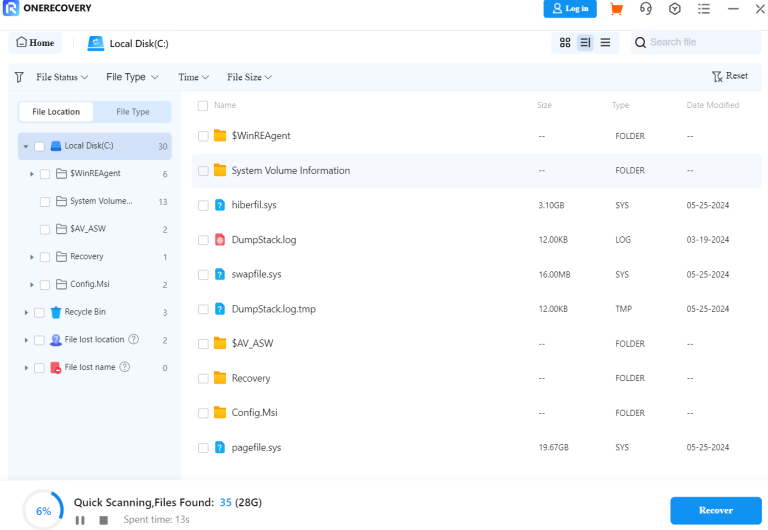
Task: Click the headset support icon
Action: [645, 9]
